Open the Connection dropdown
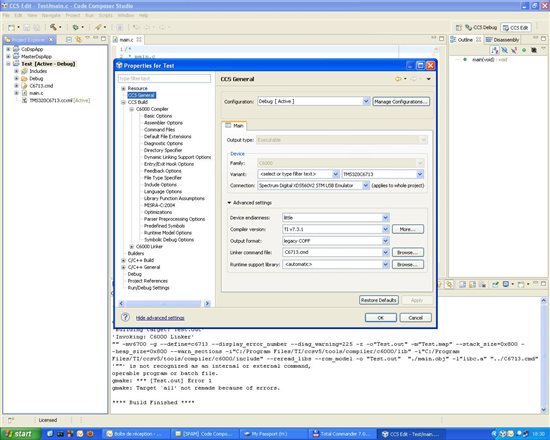The image size is (550, 440). 365,185
